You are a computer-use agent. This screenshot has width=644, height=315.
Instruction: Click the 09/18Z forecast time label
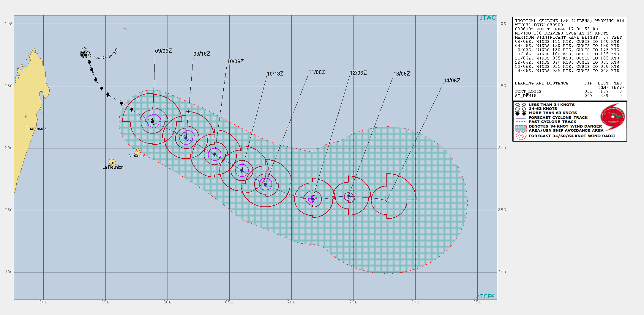(x=202, y=54)
